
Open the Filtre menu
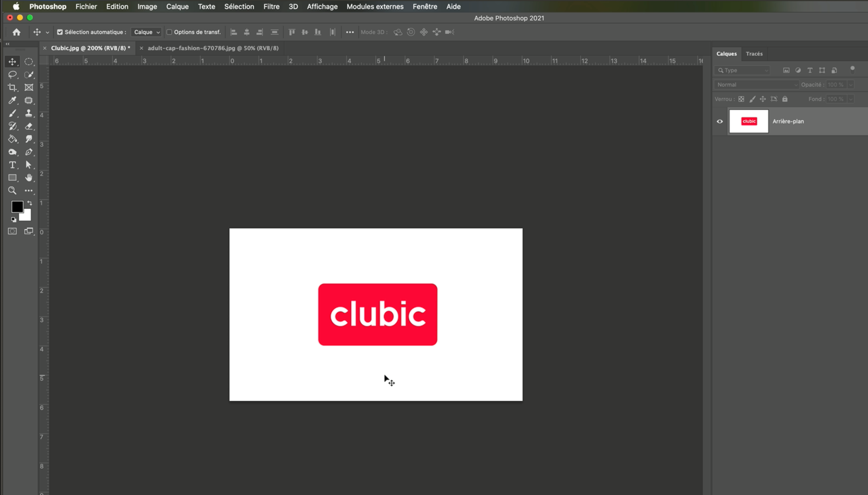271,6
